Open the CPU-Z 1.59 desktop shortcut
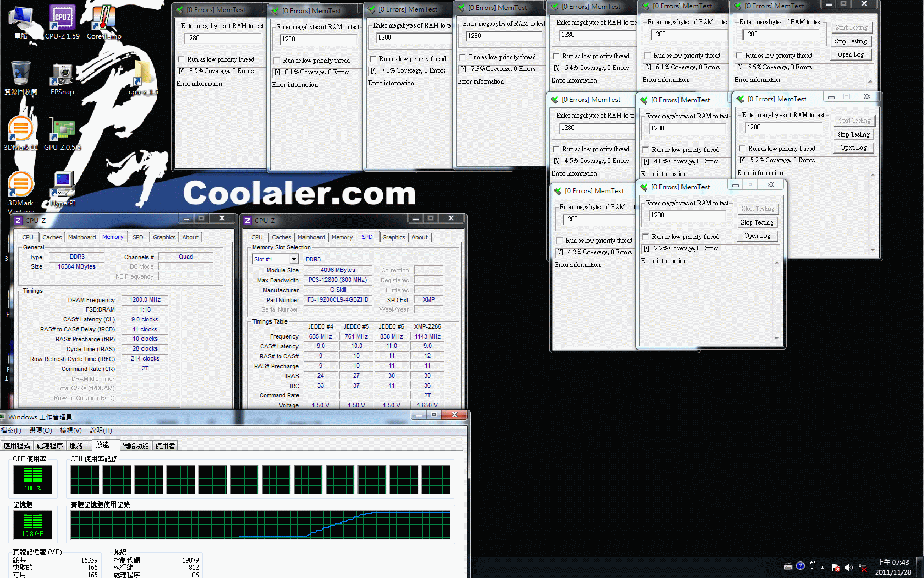Image resolution: width=924 pixels, height=578 pixels. [x=62, y=22]
